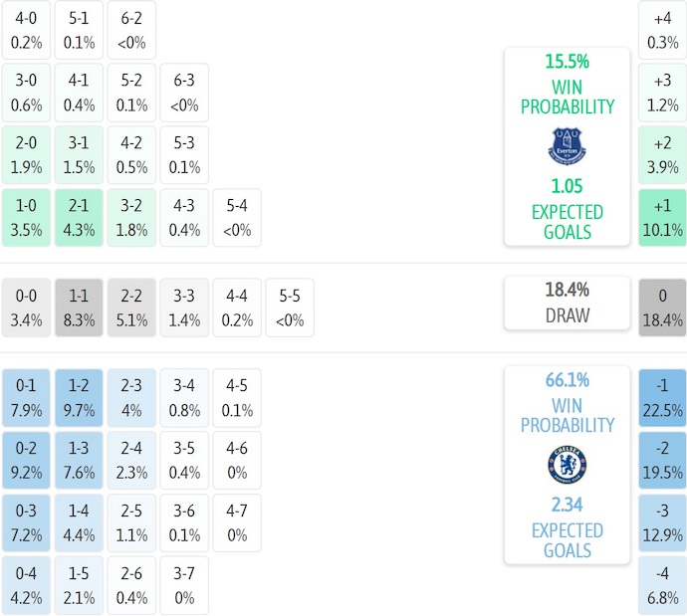Select the 1-3 scoreline tile at 7.6%
Screen dimensions: 687x616
click(79, 460)
